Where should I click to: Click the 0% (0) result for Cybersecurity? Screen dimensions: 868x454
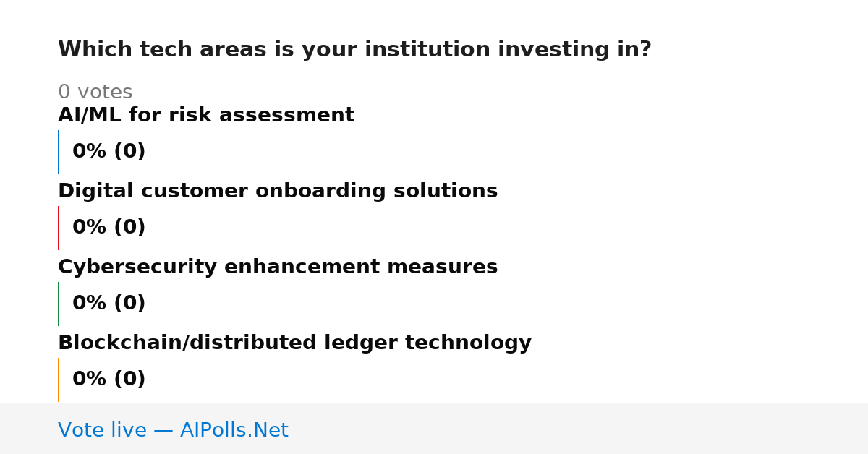(109, 304)
